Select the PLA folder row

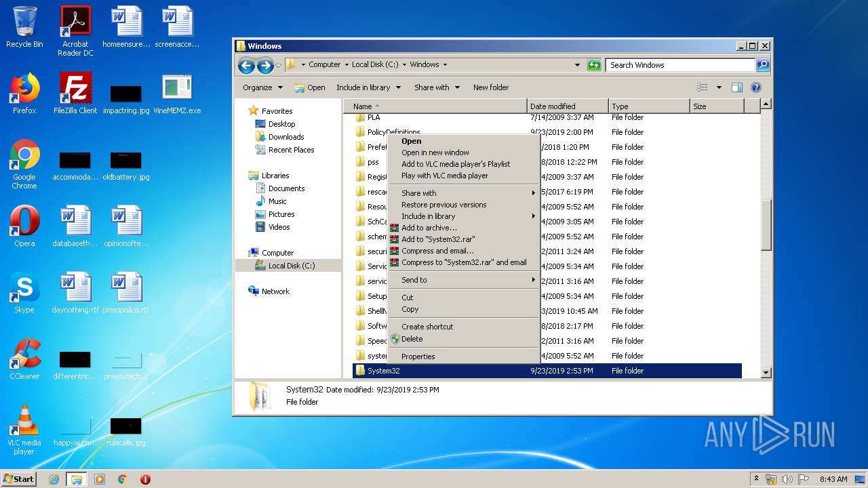point(547,117)
